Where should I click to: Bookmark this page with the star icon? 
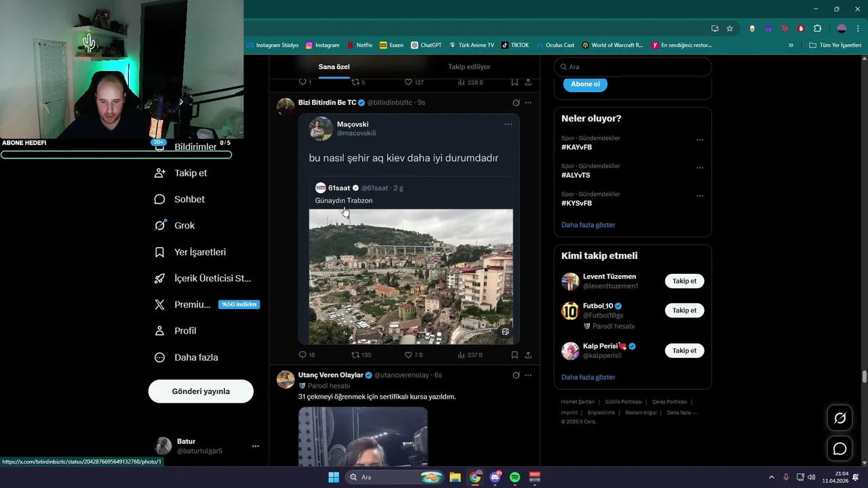(x=730, y=28)
